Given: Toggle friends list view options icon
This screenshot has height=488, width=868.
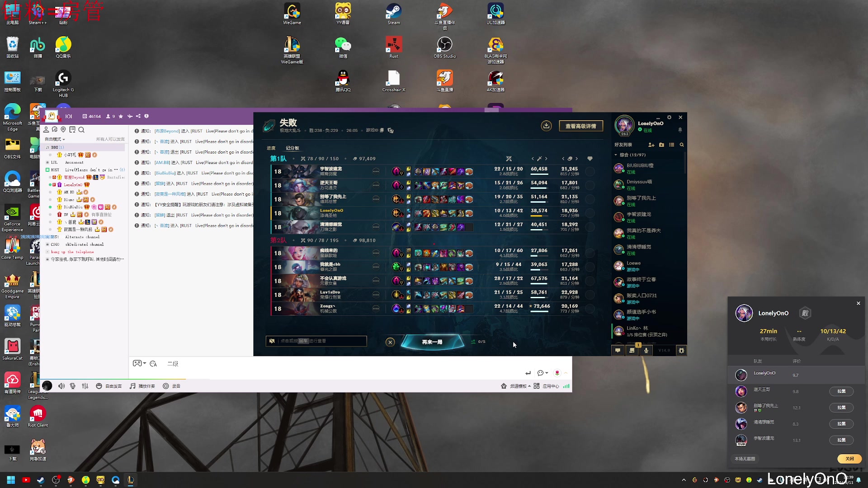Looking at the screenshot, I should point(671,145).
